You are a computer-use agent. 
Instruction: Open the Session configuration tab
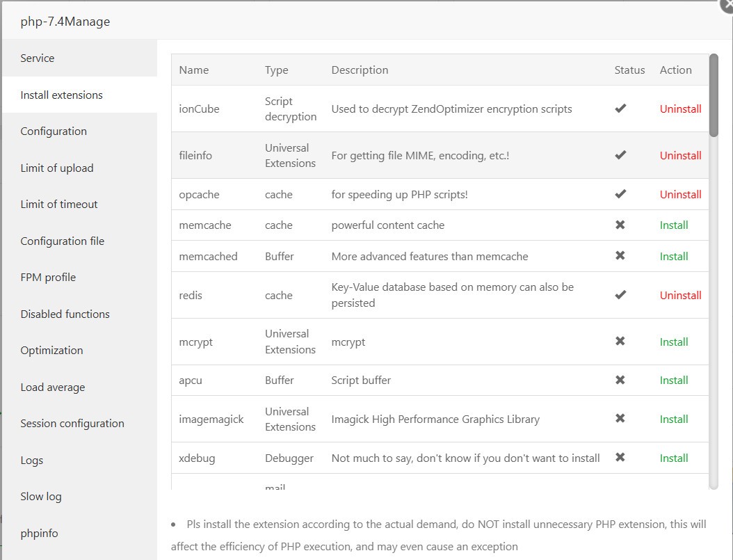(72, 424)
